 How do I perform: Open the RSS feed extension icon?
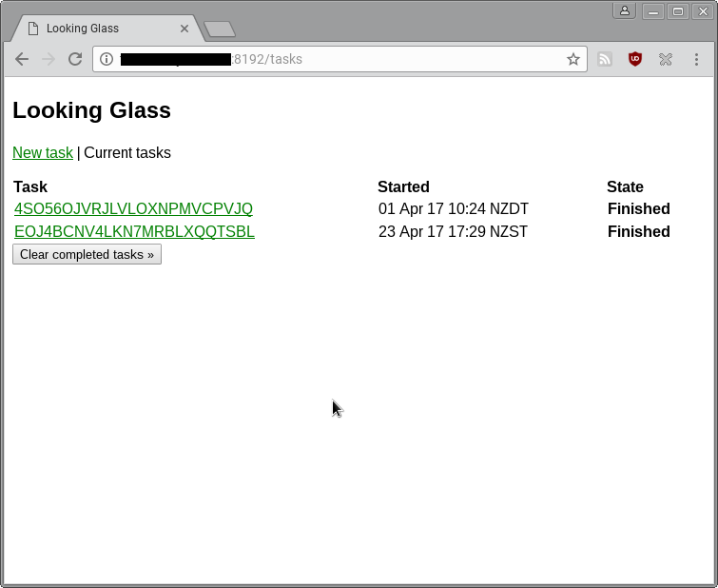point(605,59)
